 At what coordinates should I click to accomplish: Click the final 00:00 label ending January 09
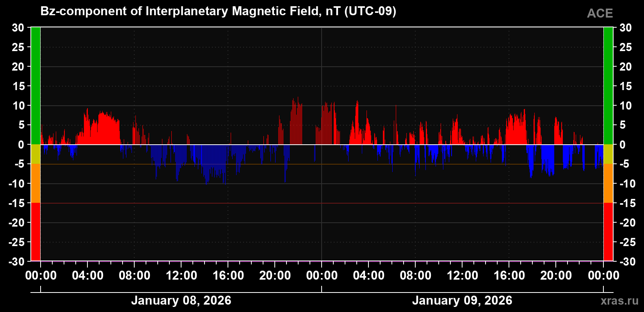(x=603, y=276)
